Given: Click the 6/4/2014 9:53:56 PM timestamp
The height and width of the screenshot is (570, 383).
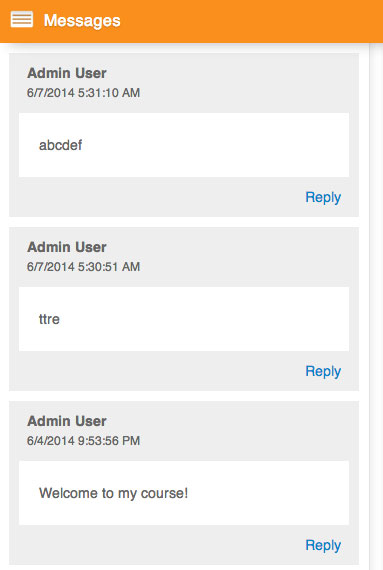Looking at the screenshot, I should 84,441.
